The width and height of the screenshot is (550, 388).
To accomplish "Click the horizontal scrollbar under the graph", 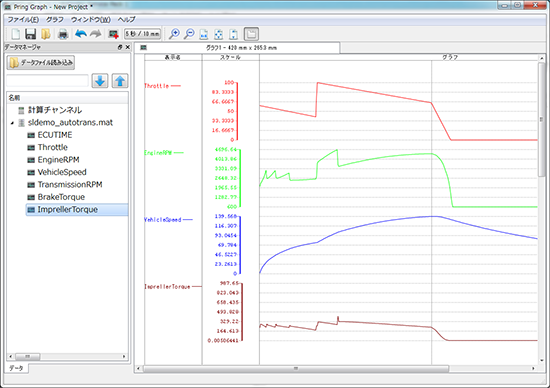I will [x=296, y=368].
